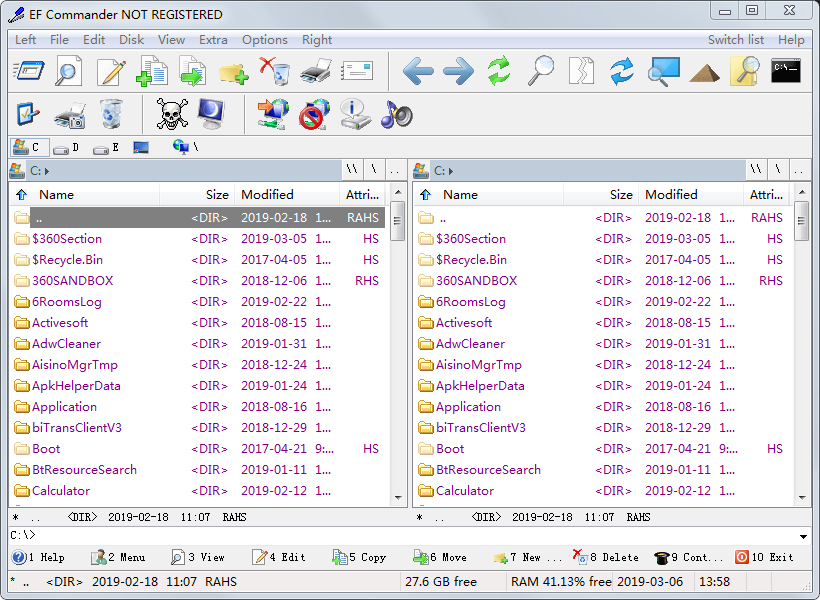This screenshot has height=600, width=820.
Task: Click the pyramid icon in toolbar
Action: pyautogui.click(x=705, y=71)
